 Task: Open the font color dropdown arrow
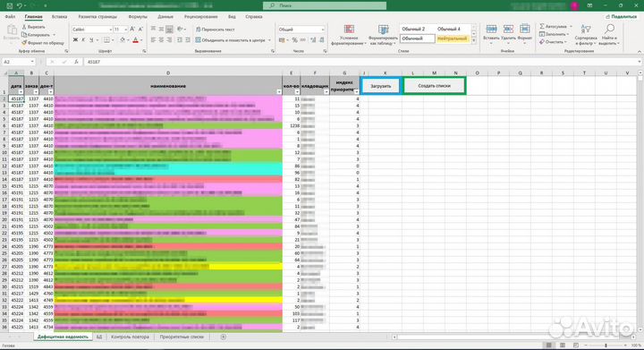pos(141,40)
